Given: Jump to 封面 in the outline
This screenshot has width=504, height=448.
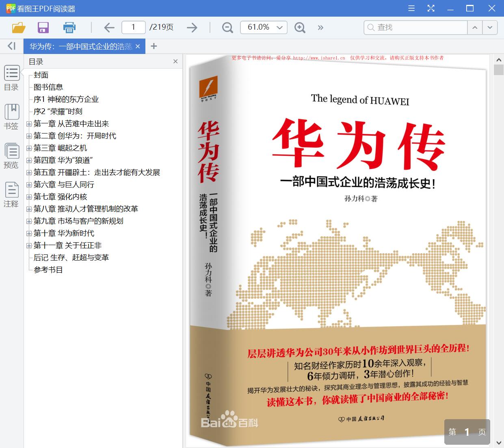Looking at the screenshot, I should click(41, 75).
